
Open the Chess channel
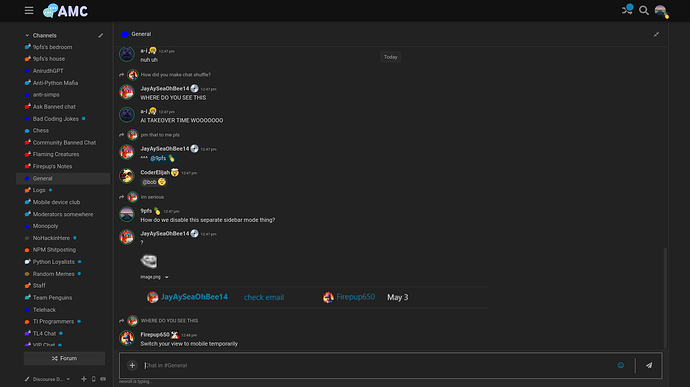coord(63,131)
